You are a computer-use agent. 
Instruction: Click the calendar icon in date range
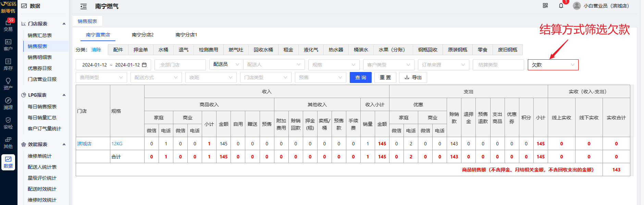tap(144, 65)
